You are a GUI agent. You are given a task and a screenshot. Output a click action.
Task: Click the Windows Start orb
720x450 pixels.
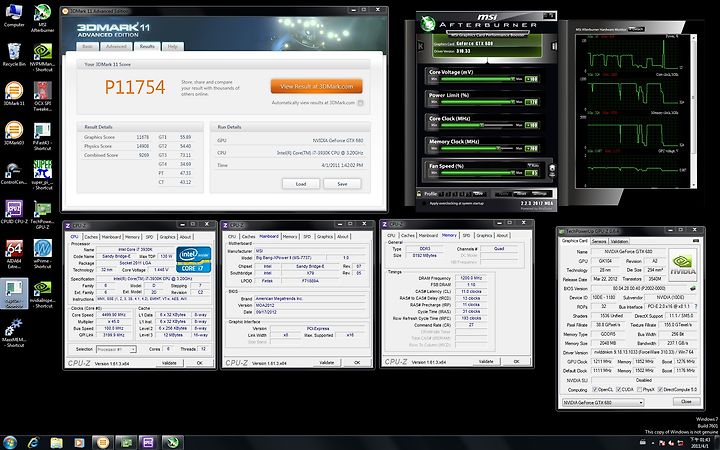point(10,442)
